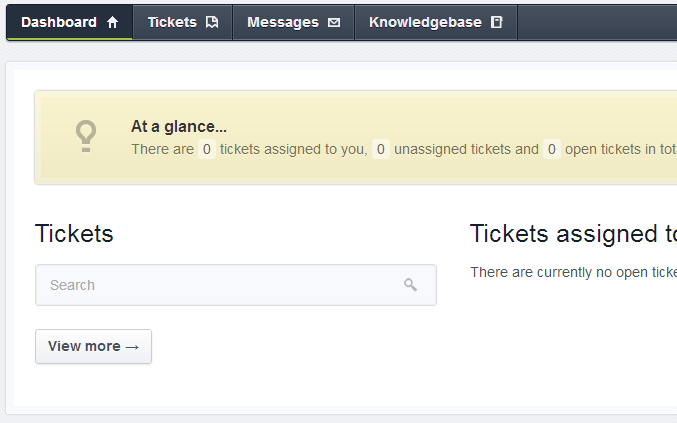Click the arrow on View more button
This screenshot has height=423, width=677.
point(132,347)
